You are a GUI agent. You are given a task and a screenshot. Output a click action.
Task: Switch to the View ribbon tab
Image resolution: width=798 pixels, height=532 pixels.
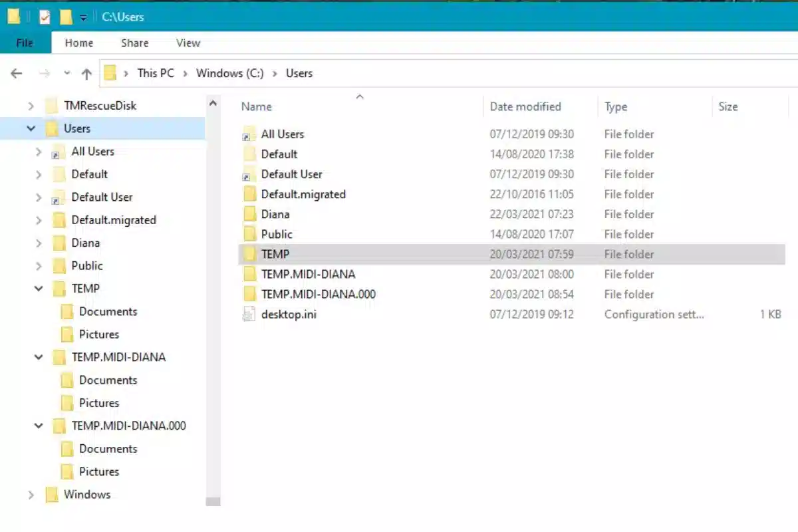click(188, 43)
